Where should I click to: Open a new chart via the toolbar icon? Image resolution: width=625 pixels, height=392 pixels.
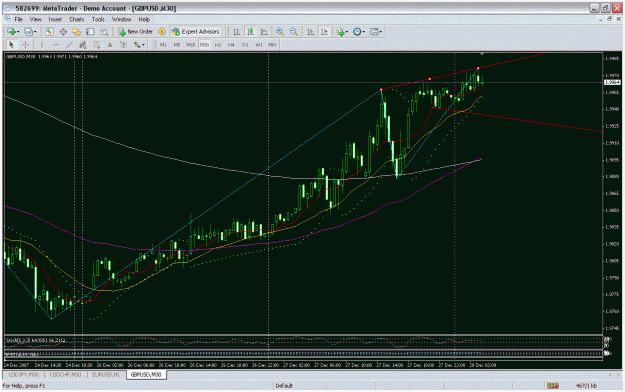coord(11,32)
